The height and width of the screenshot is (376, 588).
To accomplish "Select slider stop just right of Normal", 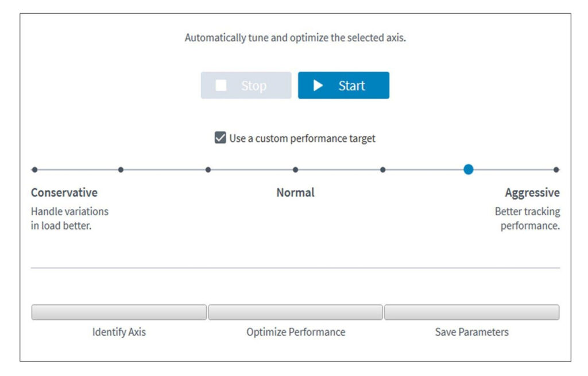I will click(383, 169).
